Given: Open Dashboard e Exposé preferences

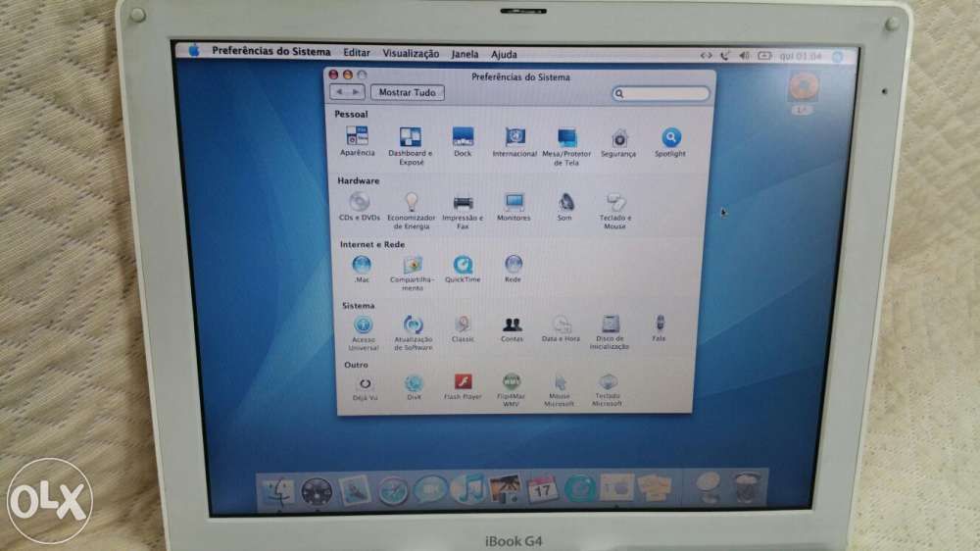Looking at the screenshot, I should pyautogui.click(x=411, y=146).
